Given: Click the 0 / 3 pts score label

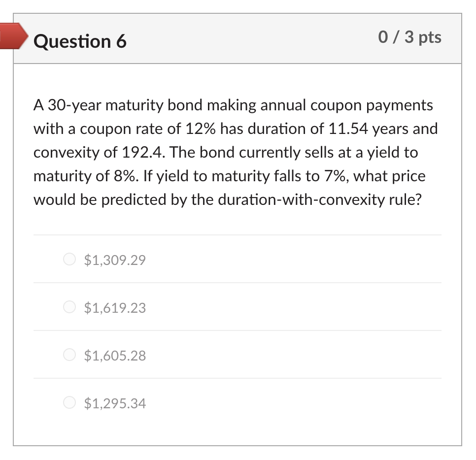Looking at the screenshot, I should (409, 37).
